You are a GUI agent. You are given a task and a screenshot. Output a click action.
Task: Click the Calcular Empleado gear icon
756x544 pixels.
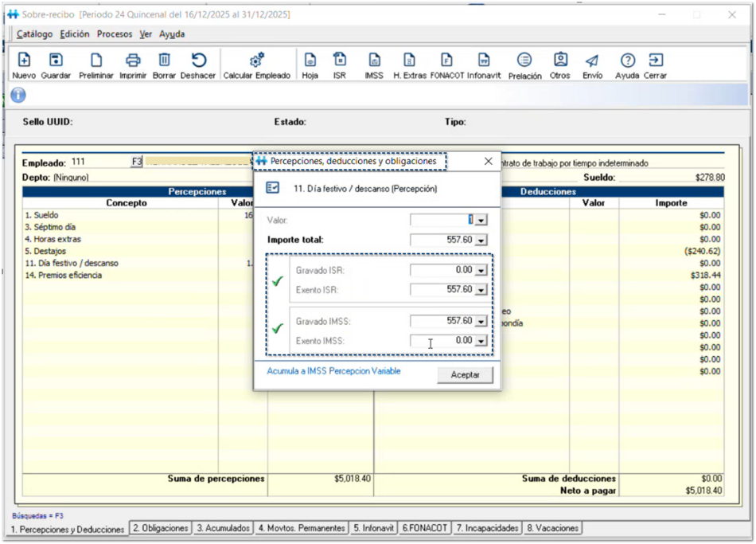coord(256,61)
